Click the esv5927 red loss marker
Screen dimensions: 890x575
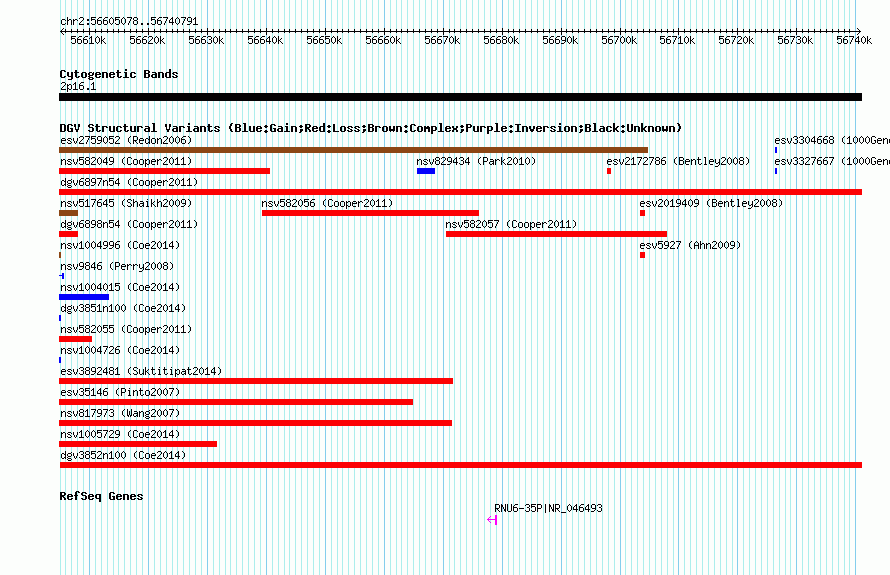(643, 255)
